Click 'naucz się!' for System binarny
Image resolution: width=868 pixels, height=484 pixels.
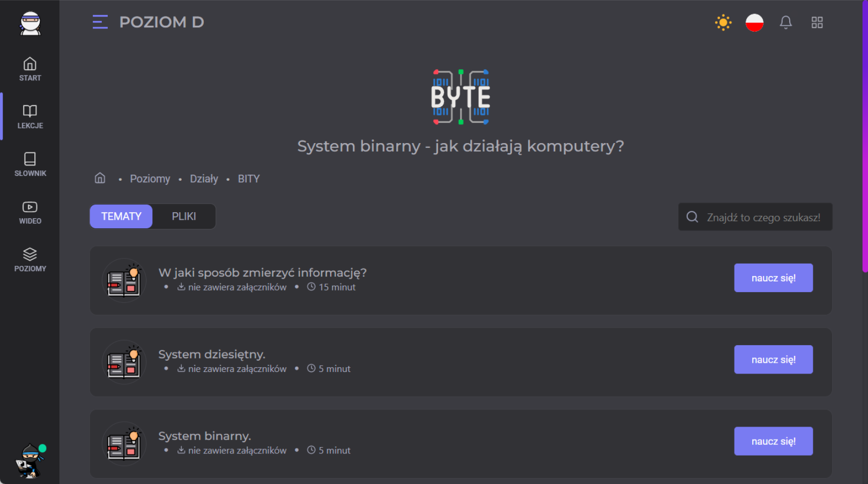pyautogui.click(x=773, y=441)
